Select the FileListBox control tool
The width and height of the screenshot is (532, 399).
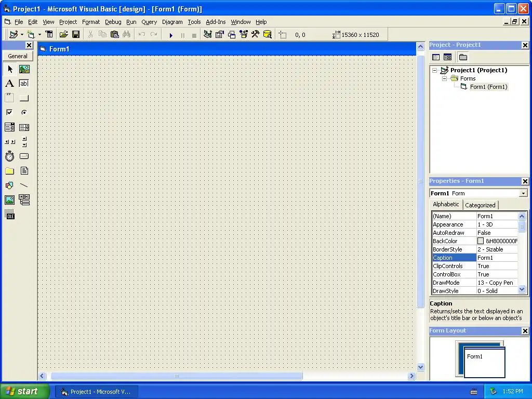pos(24,171)
